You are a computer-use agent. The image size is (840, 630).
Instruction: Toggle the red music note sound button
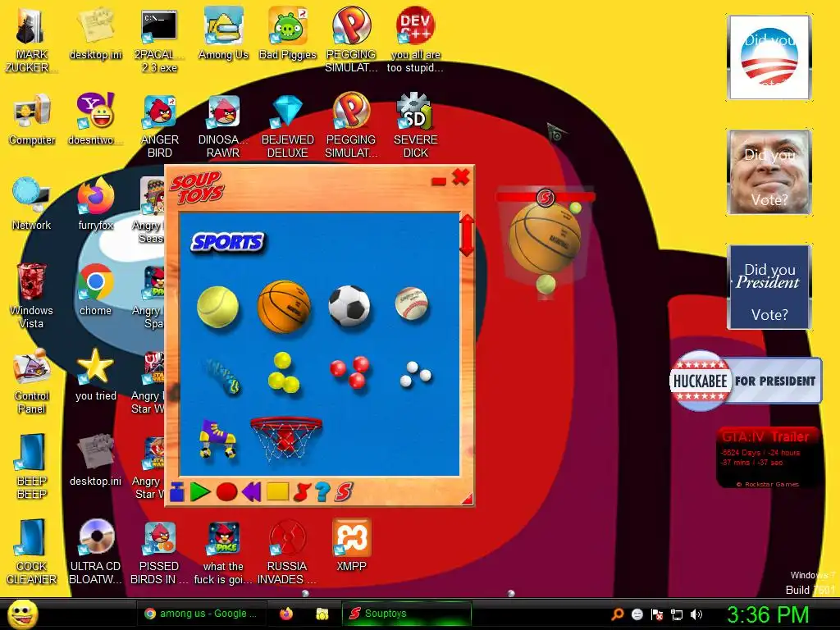(x=302, y=492)
